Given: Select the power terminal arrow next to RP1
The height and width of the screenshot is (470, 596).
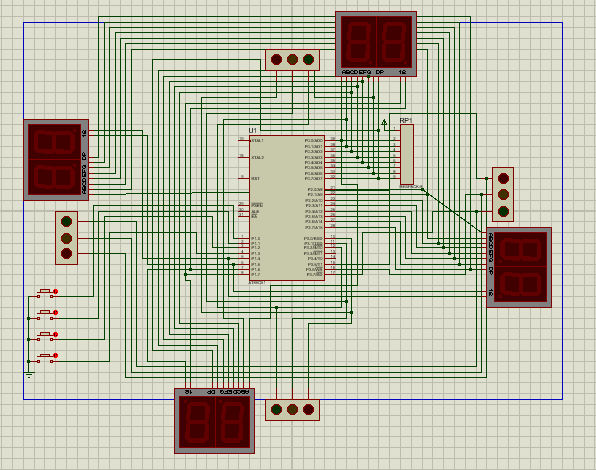Looking at the screenshot, I should coord(384,123).
